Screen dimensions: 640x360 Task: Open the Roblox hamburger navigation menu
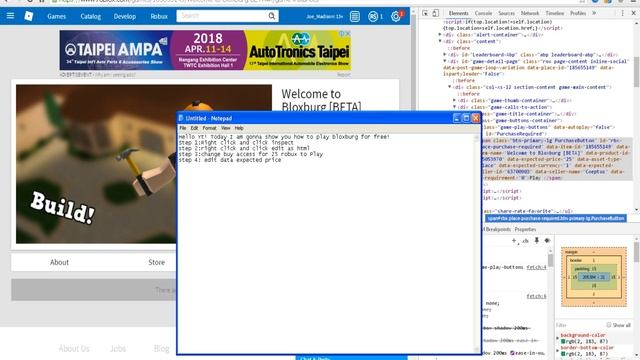[10, 16]
